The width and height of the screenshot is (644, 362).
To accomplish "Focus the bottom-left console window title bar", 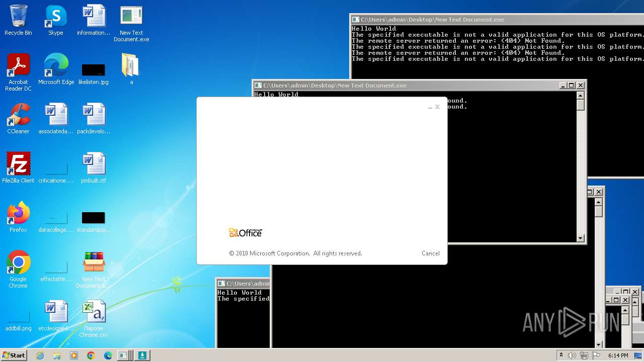I will pos(244,284).
